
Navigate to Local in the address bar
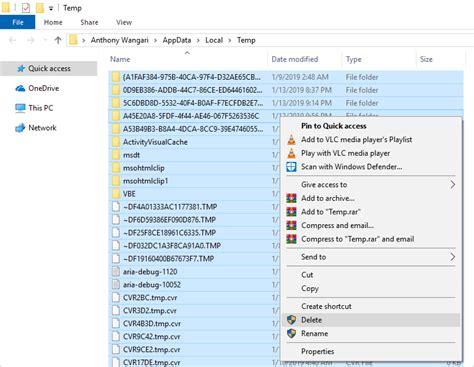214,40
